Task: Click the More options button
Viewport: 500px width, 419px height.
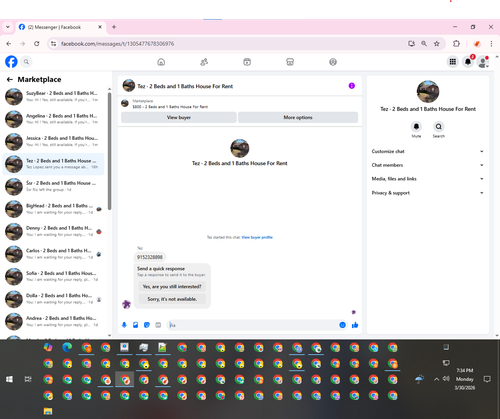Action: (298, 117)
